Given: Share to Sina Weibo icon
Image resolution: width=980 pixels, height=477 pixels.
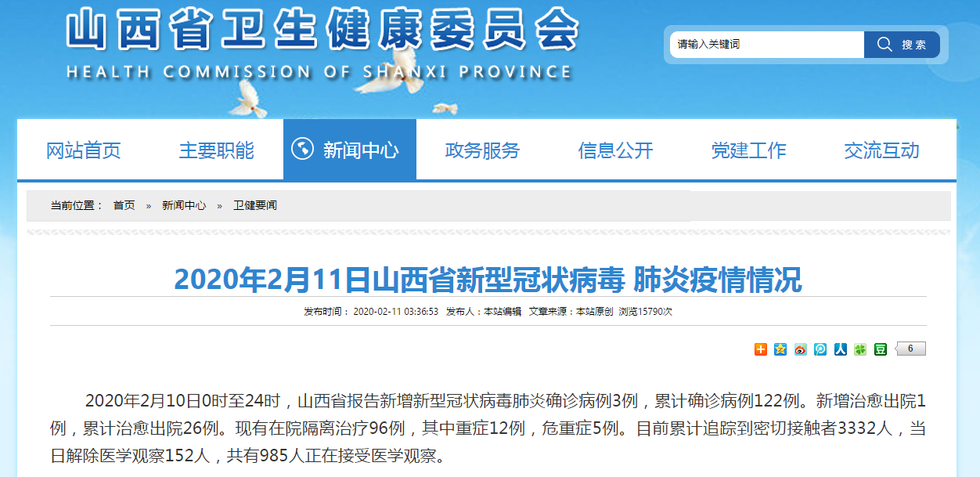Looking at the screenshot, I should [x=800, y=349].
